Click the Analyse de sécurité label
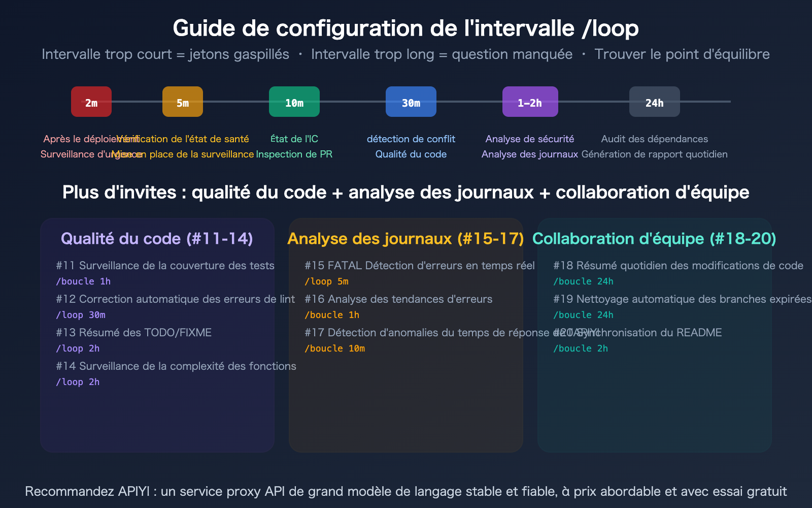812x508 pixels. [530, 138]
